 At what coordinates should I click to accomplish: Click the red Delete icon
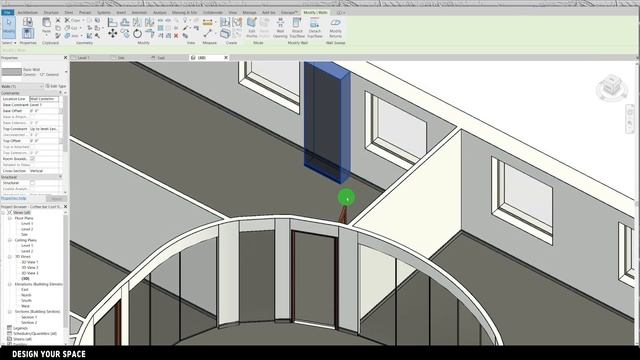pos(176,36)
